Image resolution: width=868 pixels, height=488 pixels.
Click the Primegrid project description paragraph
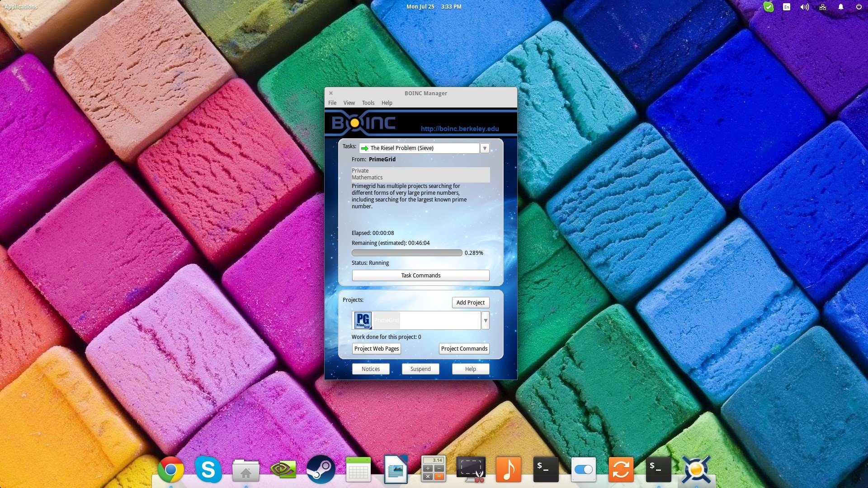(409, 196)
